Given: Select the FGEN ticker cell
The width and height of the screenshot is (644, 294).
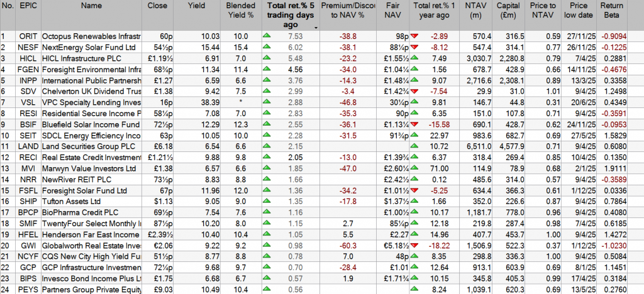Looking at the screenshot, I should [28, 69].
